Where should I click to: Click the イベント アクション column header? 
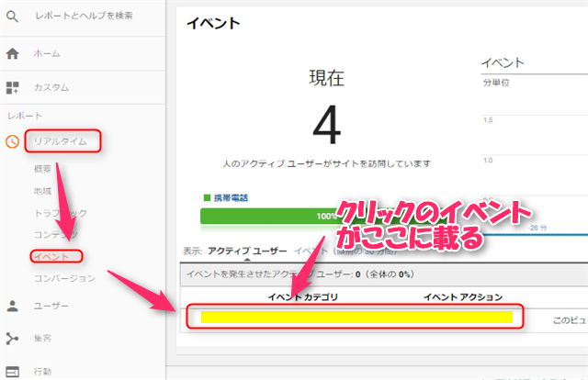click(463, 297)
